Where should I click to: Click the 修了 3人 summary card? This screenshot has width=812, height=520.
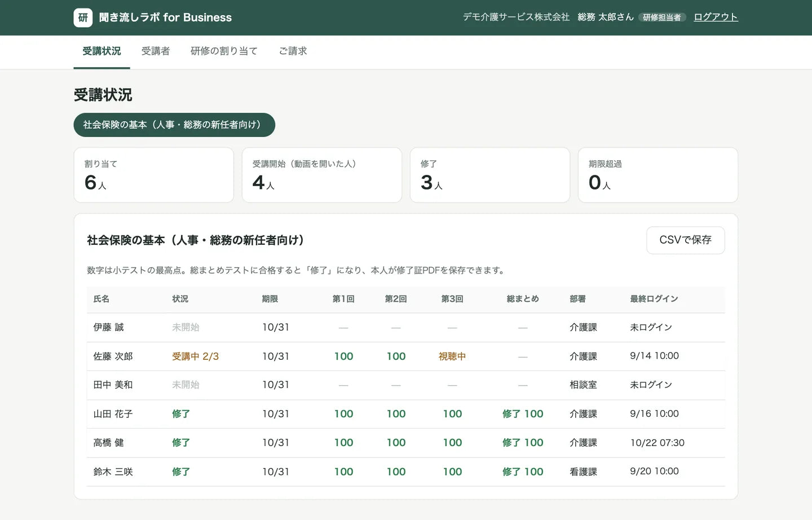(x=489, y=175)
